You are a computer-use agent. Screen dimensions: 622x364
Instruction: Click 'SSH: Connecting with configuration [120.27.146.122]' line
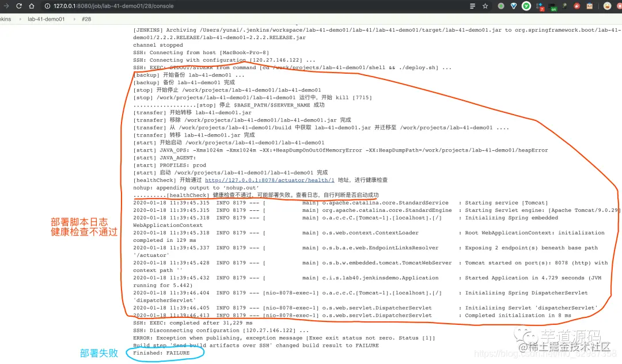pyautogui.click(x=224, y=60)
